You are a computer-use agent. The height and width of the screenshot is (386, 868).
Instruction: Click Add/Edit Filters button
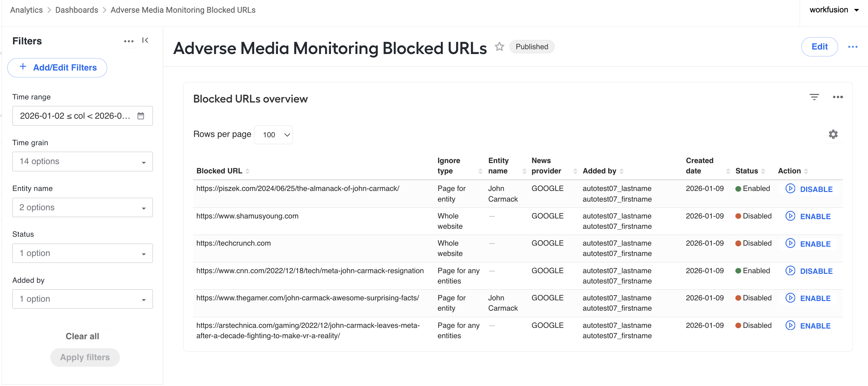click(x=57, y=68)
